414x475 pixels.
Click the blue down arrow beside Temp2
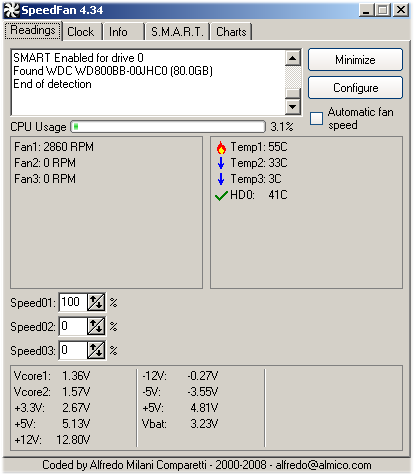click(221, 163)
